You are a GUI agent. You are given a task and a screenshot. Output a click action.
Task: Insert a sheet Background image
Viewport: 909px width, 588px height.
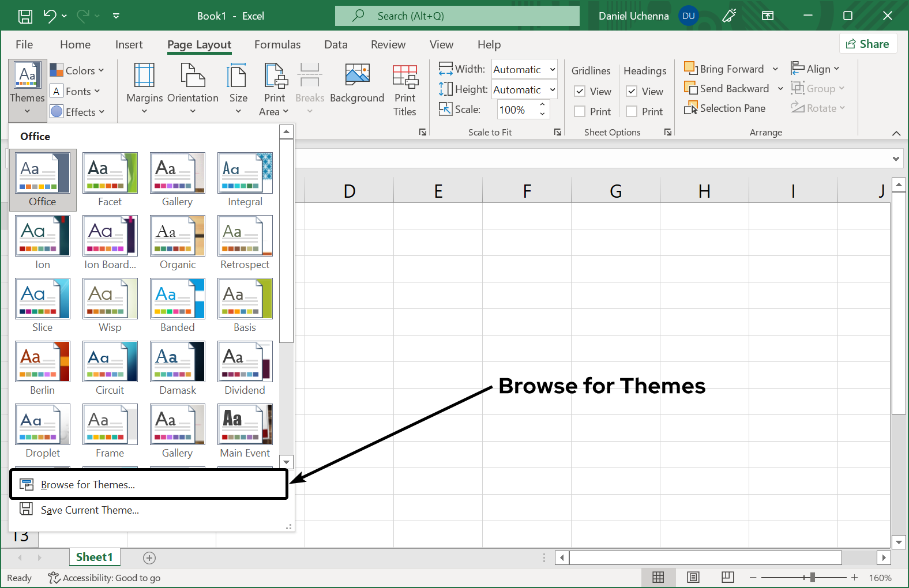click(x=357, y=84)
